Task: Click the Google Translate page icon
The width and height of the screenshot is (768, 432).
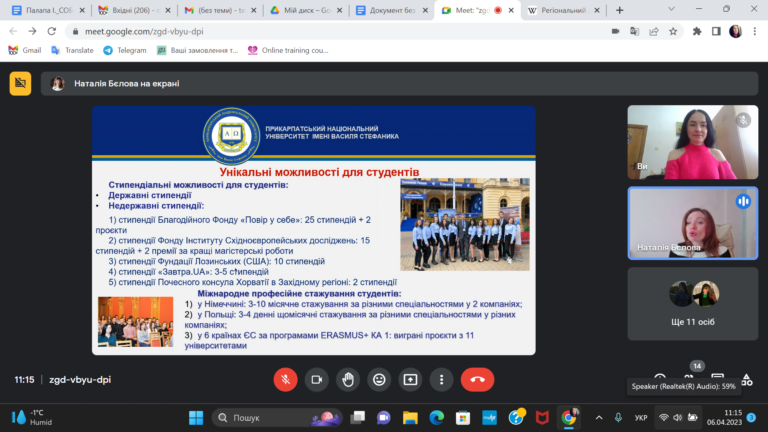Action: [634, 31]
